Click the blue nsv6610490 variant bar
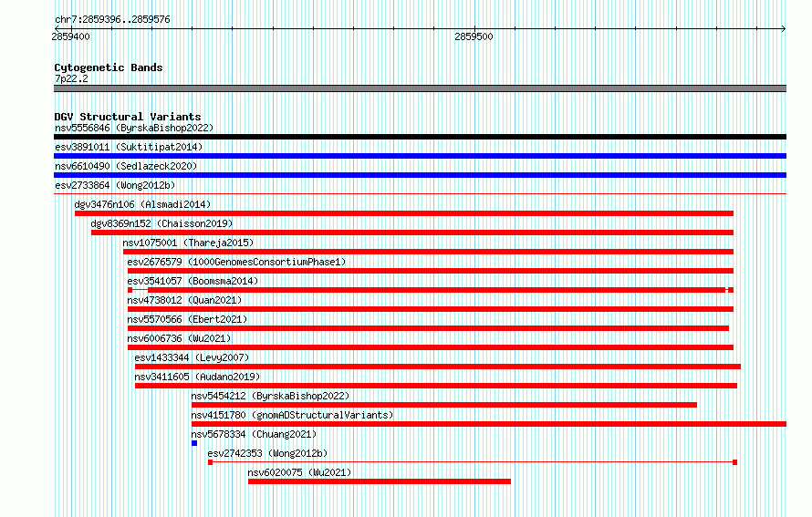Screen dimensions: 812x517 (420, 175)
